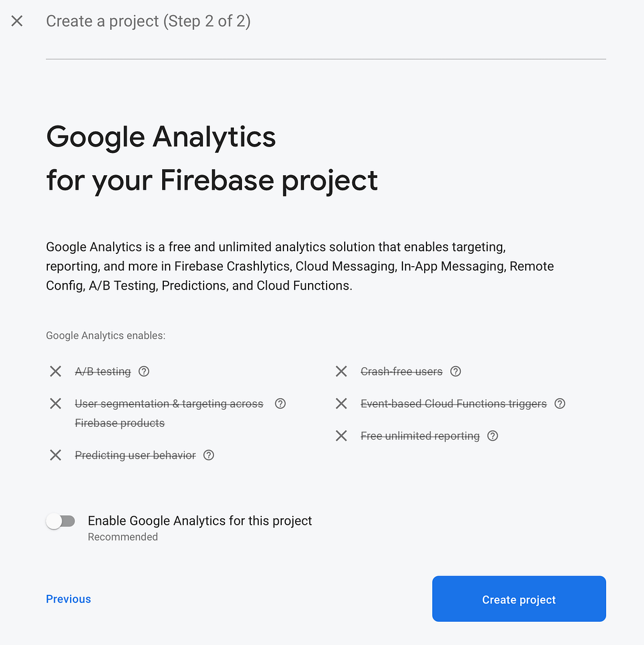Viewport: 644px width, 645px height.
Task: Open help info for Crash-free users
Action: point(456,371)
